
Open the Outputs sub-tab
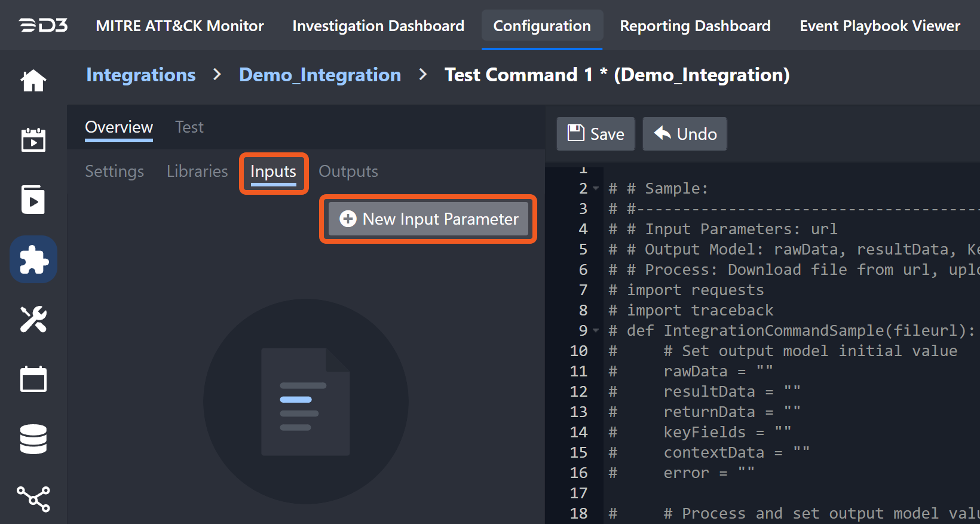tap(348, 171)
